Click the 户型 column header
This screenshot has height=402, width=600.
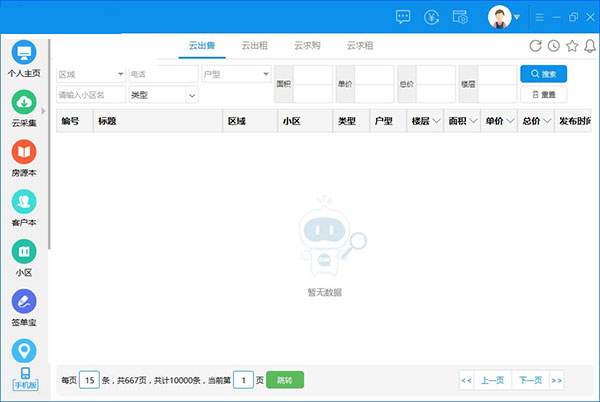point(388,121)
